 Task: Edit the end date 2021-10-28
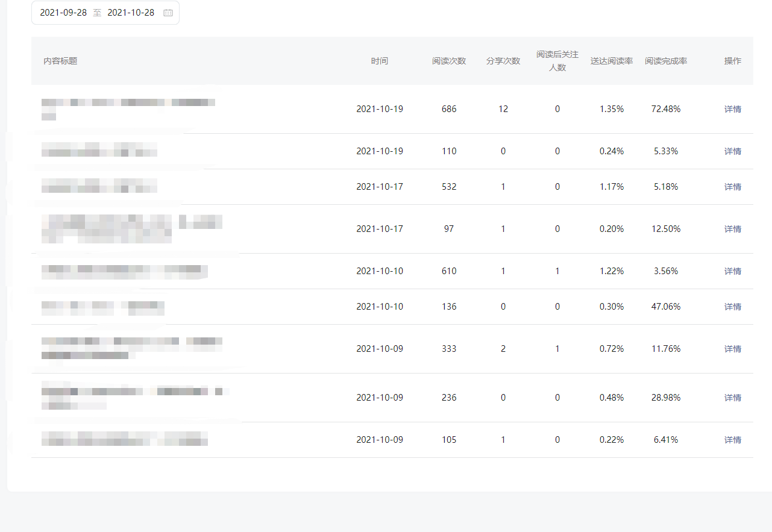point(131,13)
